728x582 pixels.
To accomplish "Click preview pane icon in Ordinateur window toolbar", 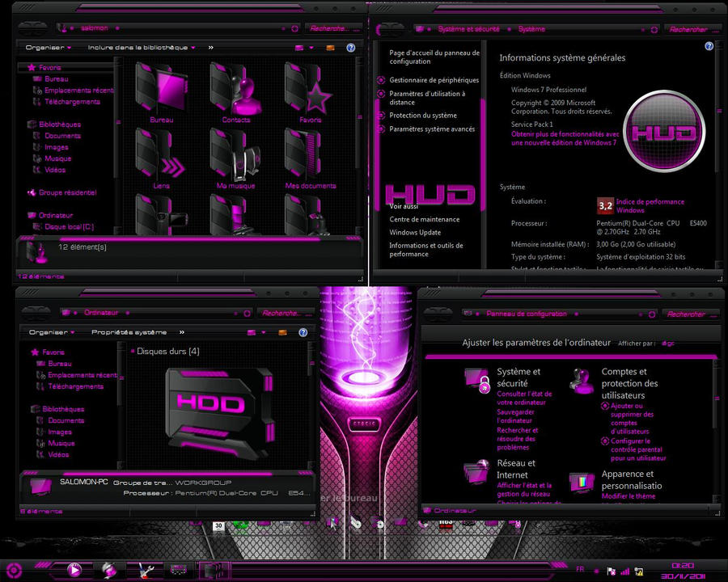I will pyautogui.click(x=282, y=332).
